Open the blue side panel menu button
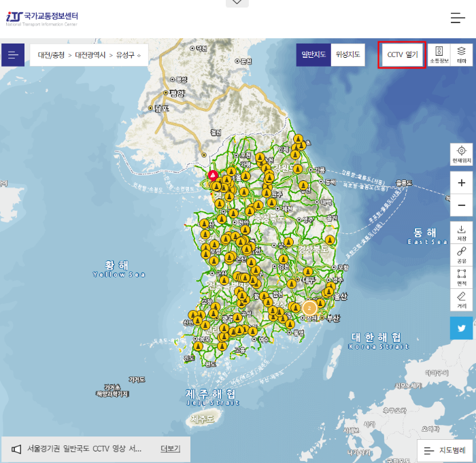This screenshot has height=463, width=476. point(13,55)
